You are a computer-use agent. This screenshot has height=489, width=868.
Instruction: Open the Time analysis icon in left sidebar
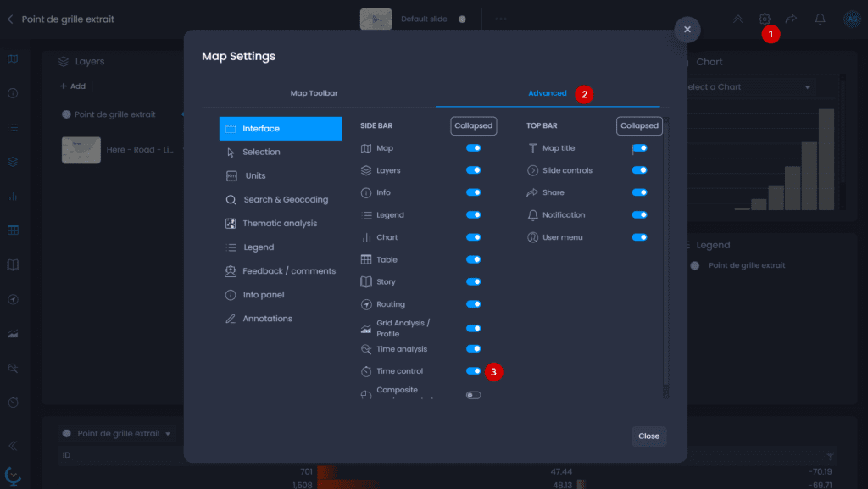pyautogui.click(x=13, y=368)
